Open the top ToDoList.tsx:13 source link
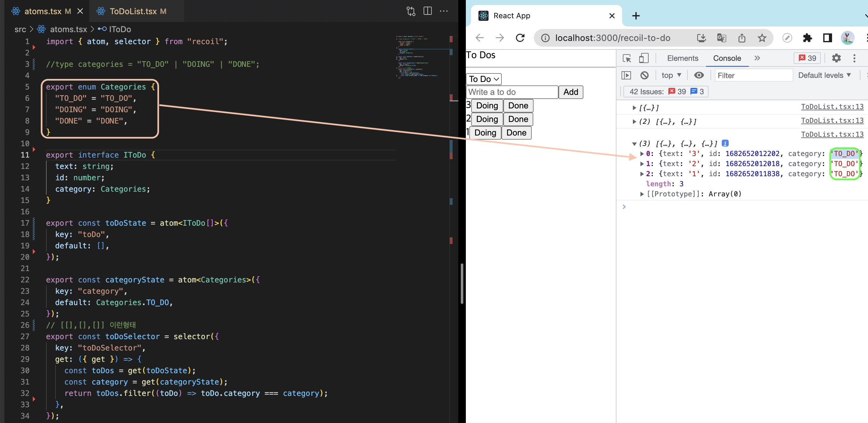The image size is (868, 423). click(x=832, y=107)
